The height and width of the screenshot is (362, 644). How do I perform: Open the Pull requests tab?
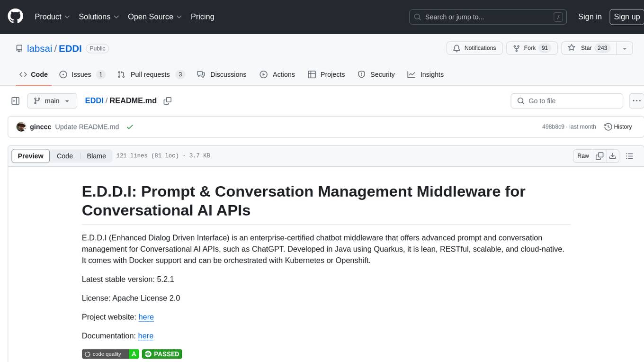point(151,74)
